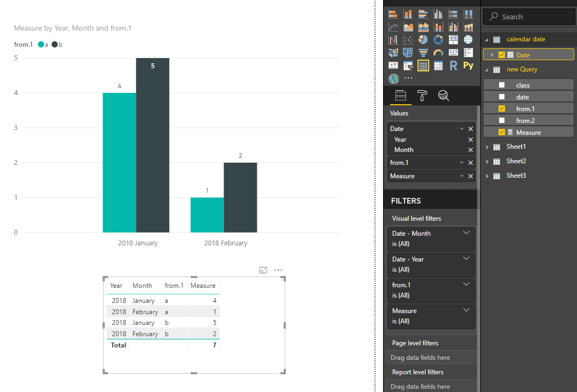
Task: Select the Clustered bar chart visual
Action: pyautogui.click(x=423, y=14)
